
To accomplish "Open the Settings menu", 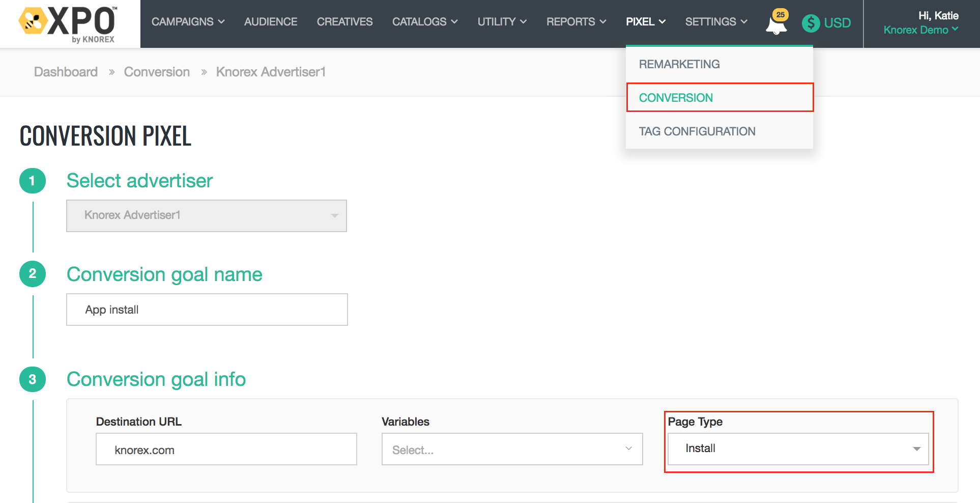I will (x=716, y=22).
